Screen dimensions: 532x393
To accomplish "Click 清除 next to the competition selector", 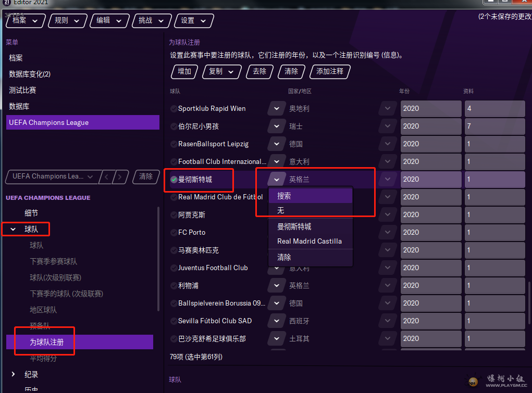I will pos(146,176).
